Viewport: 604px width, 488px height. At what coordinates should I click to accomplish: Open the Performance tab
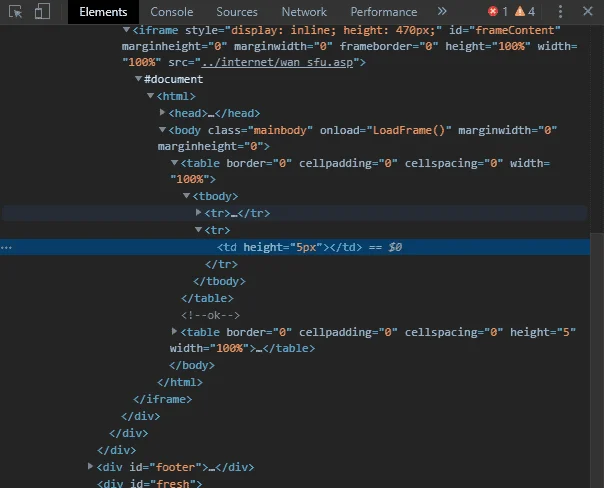[x=384, y=12]
